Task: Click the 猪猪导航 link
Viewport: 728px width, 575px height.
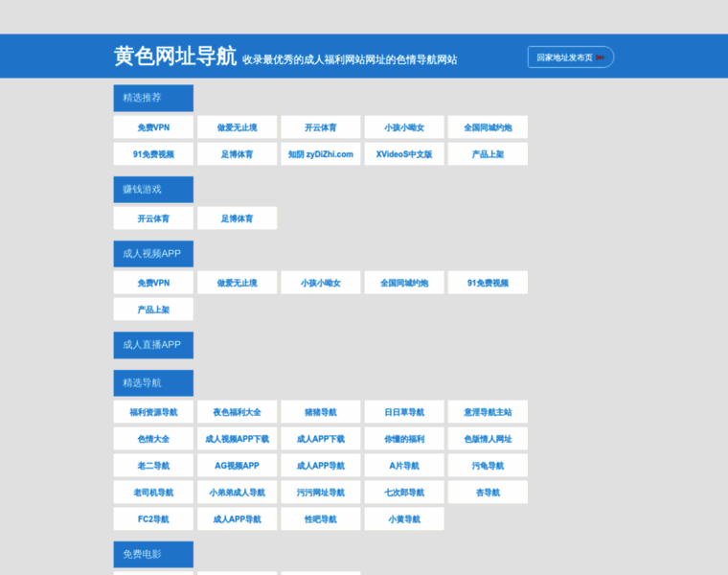Action: [x=321, y=412]
